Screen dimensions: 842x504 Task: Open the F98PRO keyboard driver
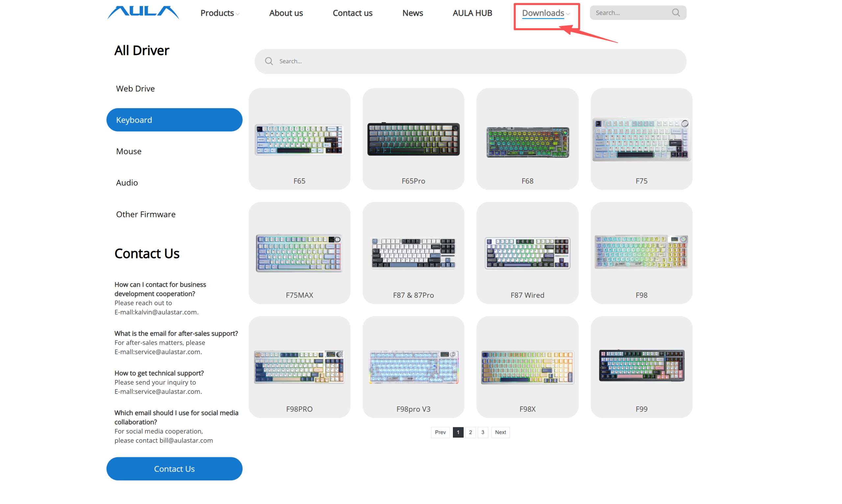299,367
